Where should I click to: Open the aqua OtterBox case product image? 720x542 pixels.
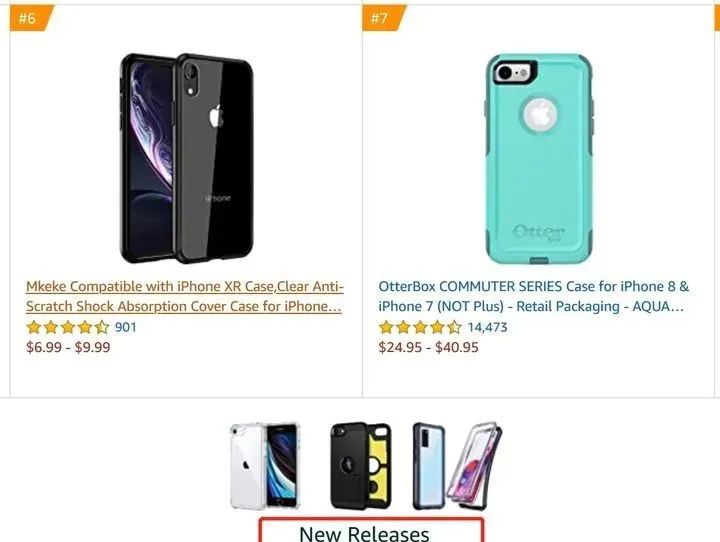tap(539, 159)
